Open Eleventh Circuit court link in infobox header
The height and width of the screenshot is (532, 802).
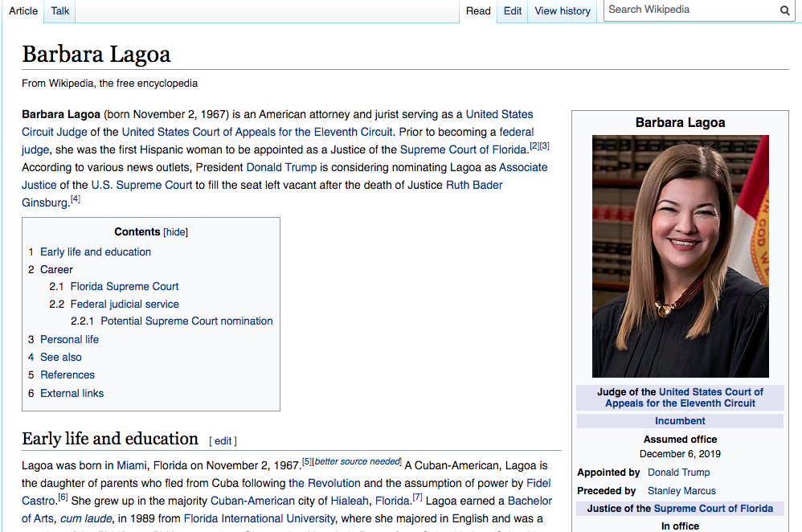[685, 398]
